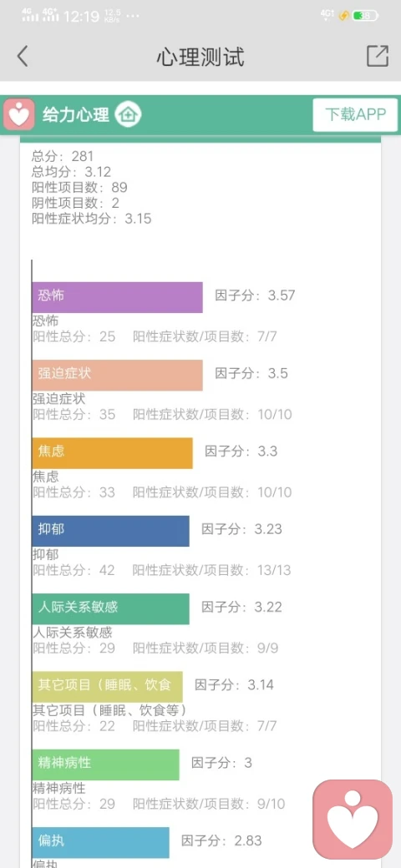Viewport: 401px width, 868px height.
Task: Select the light blue 偏执 bar
Action: pos(100,842)
